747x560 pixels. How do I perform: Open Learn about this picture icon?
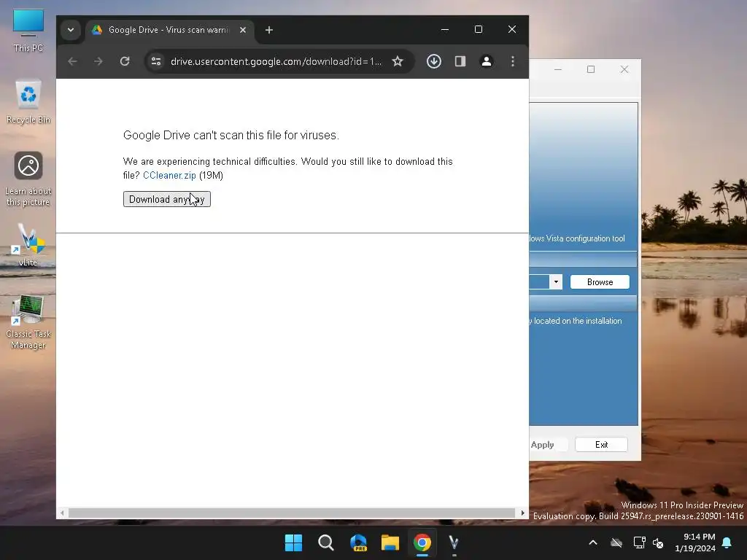pyautogui.click(x=28, y=179)
